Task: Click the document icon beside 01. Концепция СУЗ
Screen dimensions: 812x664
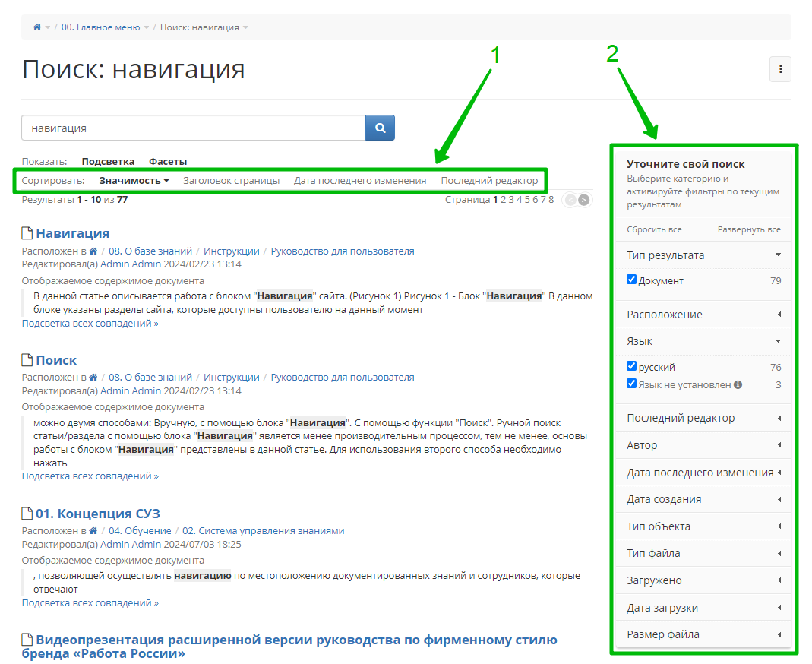Action: pos(27,514)
